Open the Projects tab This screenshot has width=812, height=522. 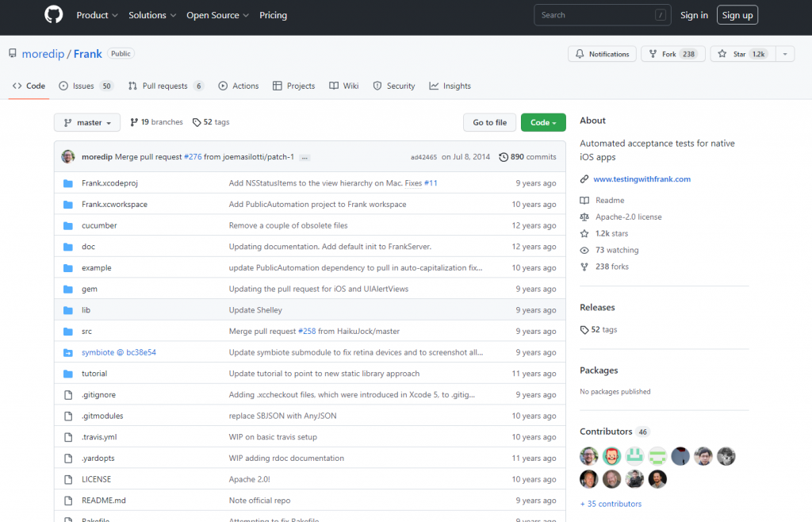(x=293, y=86)
